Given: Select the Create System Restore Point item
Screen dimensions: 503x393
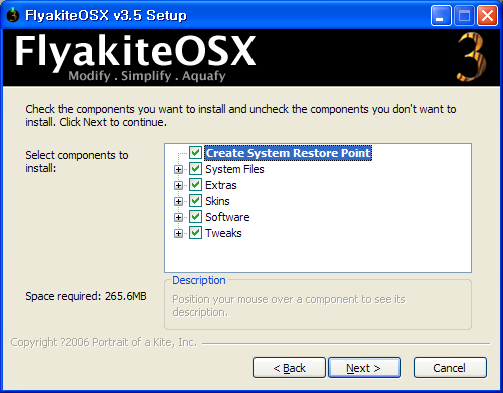Looking at the screenshot, I should coord(288,153).
